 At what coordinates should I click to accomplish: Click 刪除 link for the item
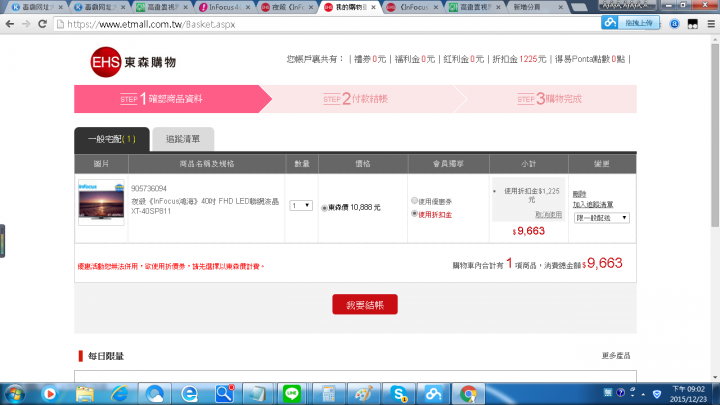point(579,194)
